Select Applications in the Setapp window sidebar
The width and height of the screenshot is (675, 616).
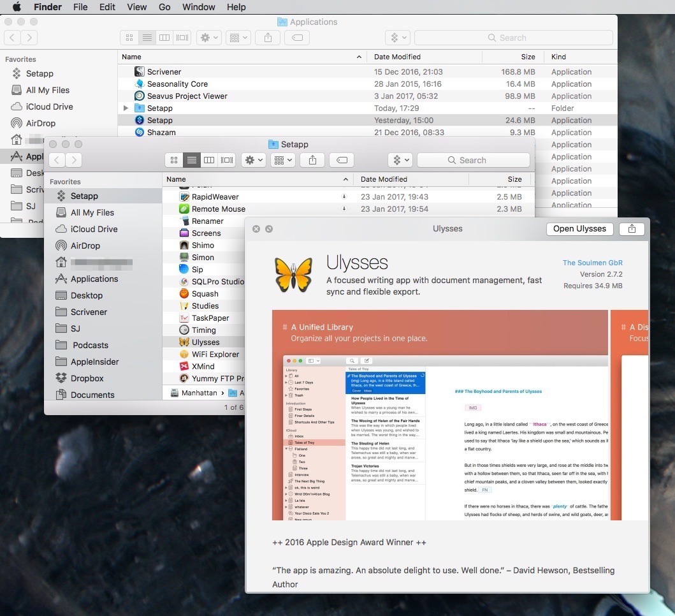(103, 279)
